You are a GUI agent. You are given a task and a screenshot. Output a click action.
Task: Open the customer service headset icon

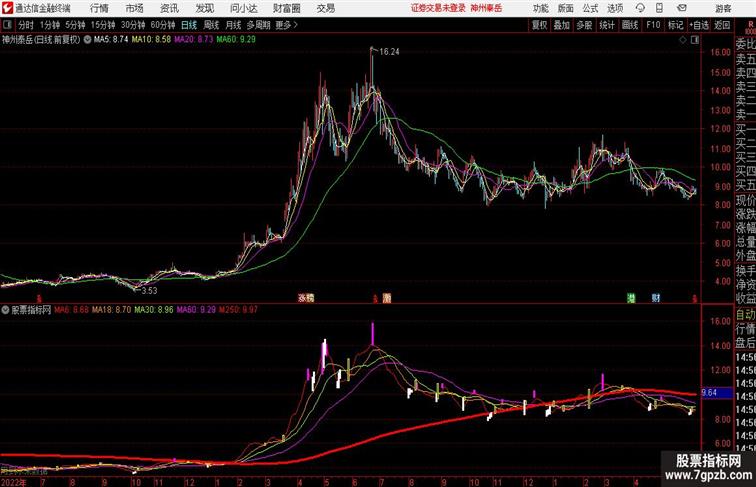coord(640,8)
